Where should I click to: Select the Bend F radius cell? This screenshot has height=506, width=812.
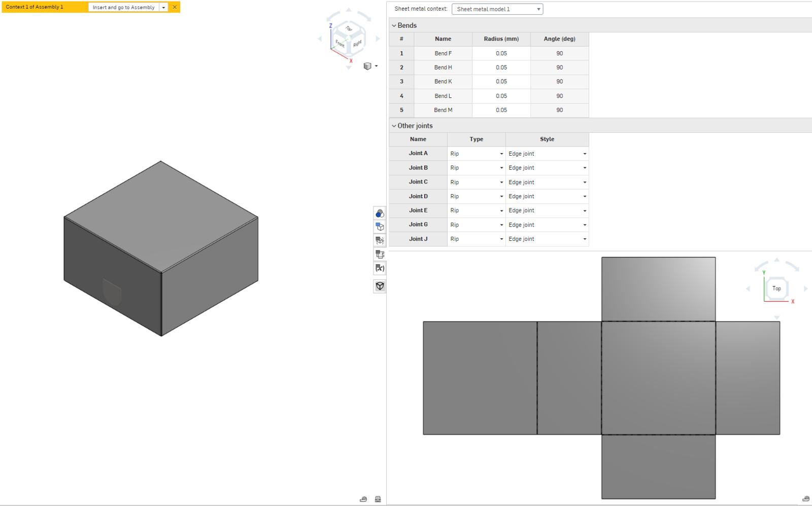(x=501, y=53)
